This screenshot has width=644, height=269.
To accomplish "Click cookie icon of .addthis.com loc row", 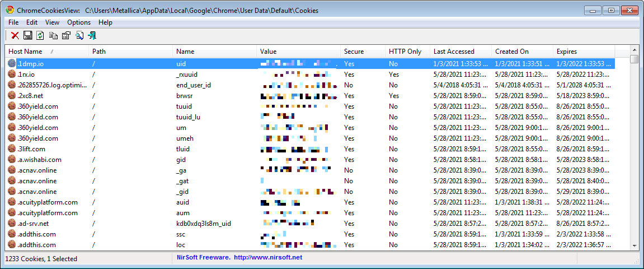I will point(12,245).
